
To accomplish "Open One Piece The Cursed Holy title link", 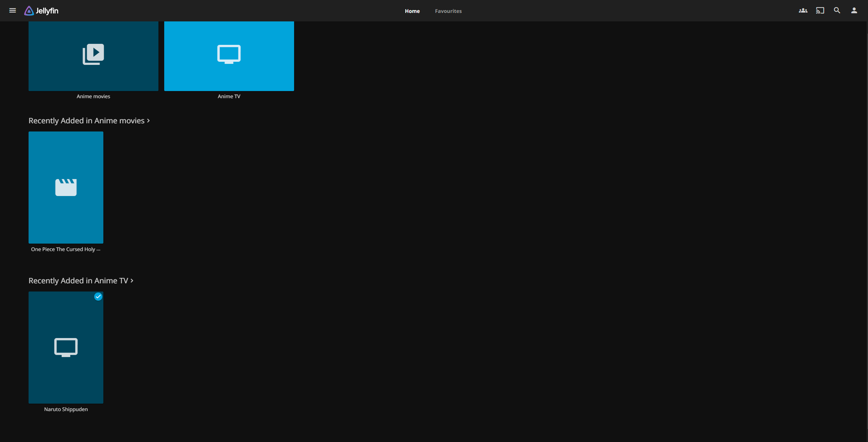I will coord(66,249).
